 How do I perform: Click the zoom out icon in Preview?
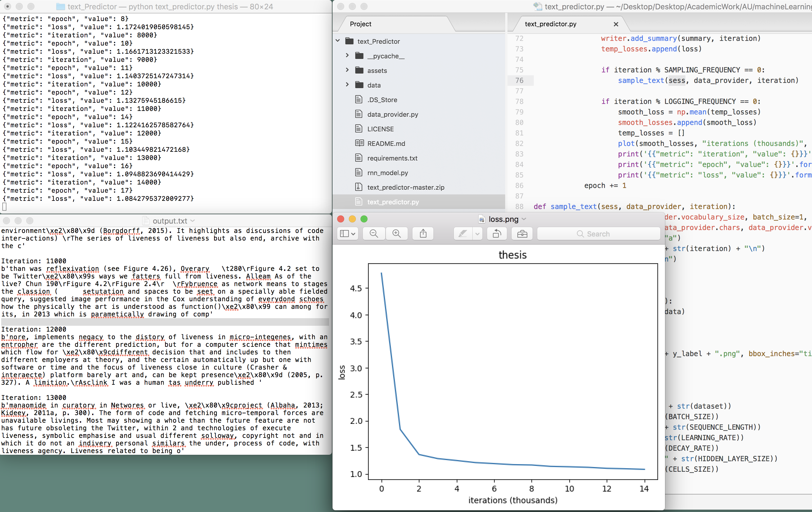374,234
